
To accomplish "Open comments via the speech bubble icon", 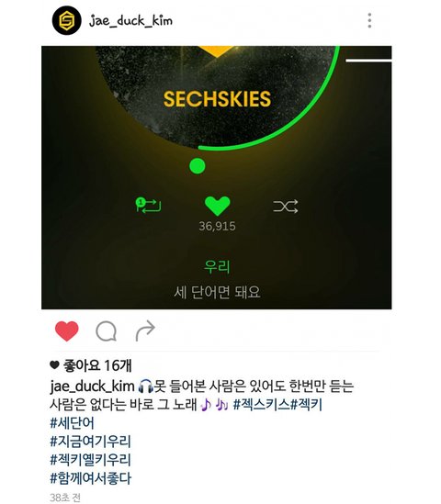I will click(x=107, y=331).
